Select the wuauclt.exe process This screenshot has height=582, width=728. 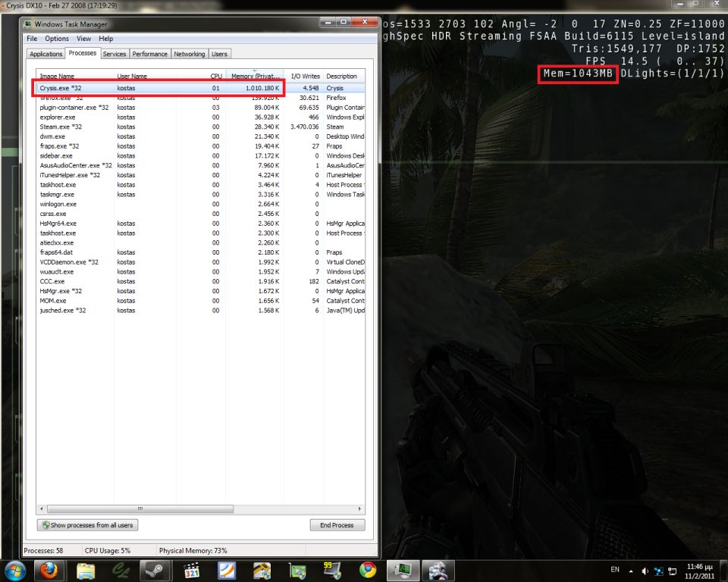point(200,272)
